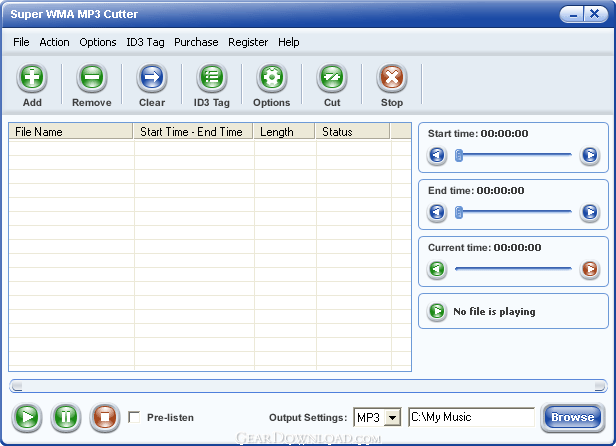Click the Start time slider handle

click(458, 156)
